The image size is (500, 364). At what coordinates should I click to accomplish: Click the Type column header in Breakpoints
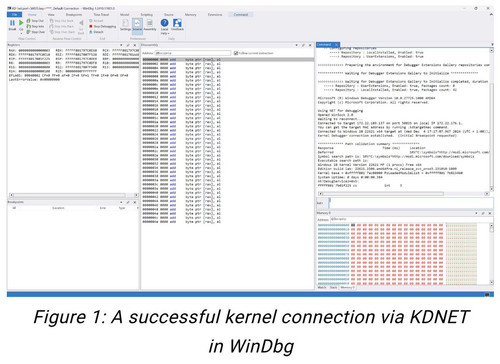(x=122, y=208)
